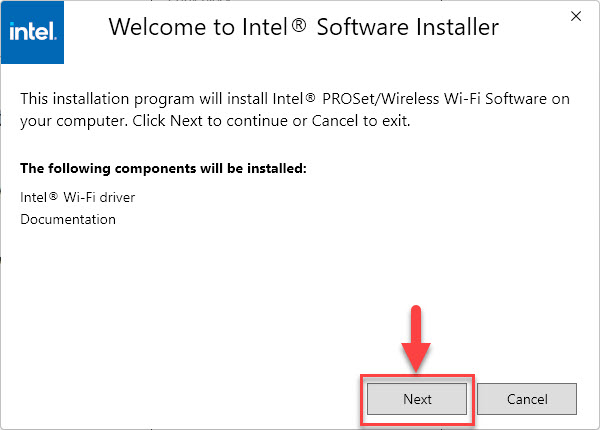Continue the installation with the Next button

[417, 399]
